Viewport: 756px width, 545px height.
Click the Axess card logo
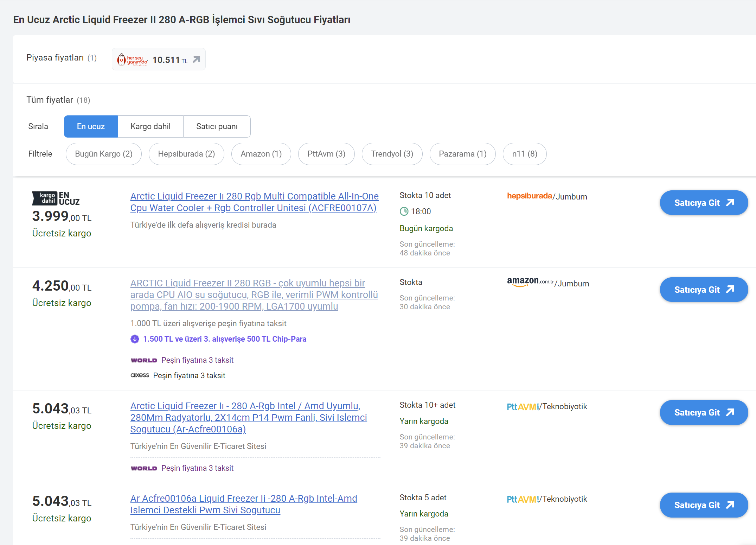point(140,375)
